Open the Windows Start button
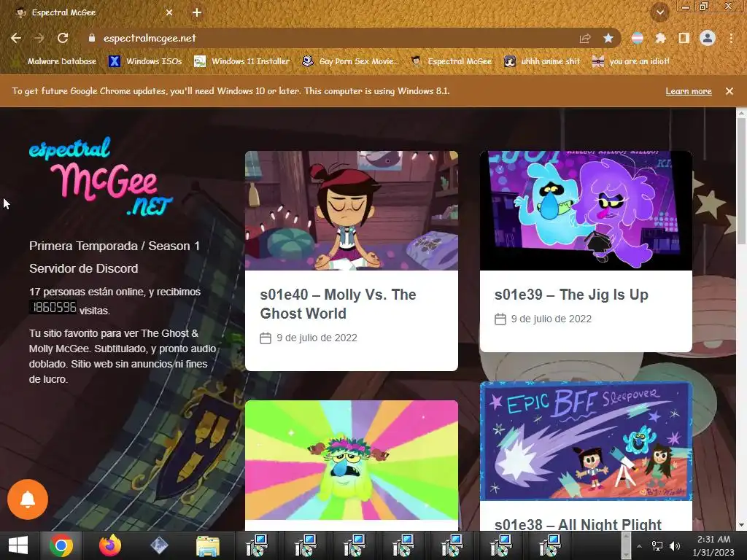 click(x=18, y=545)
